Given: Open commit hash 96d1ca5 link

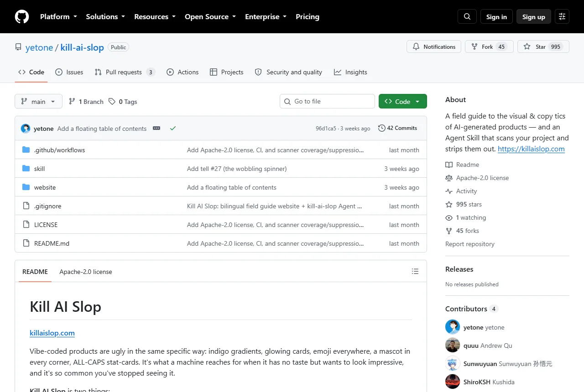Looking at the screenshot, I should click(x=326, y=129).
